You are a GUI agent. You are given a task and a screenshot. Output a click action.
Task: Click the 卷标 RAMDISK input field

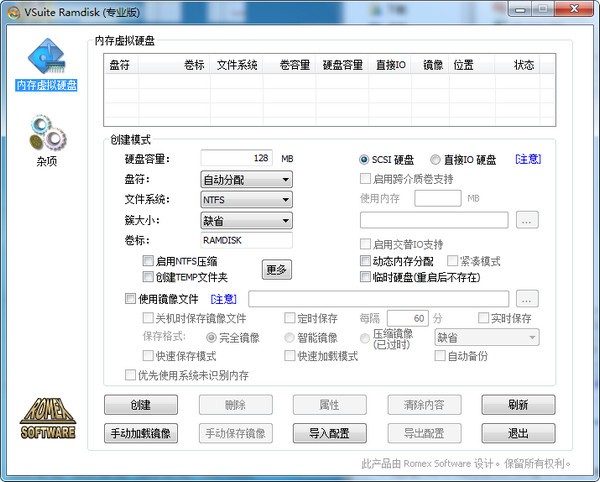[246, 240]
